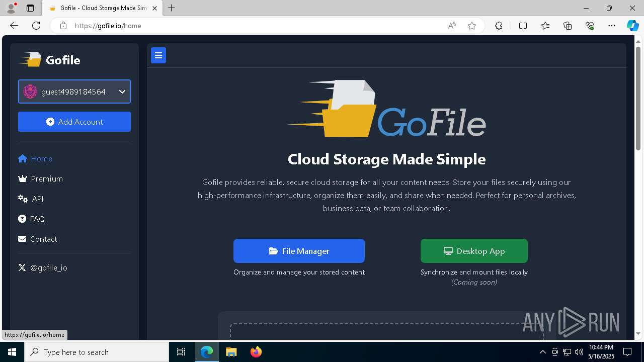Click the green Desktop App button
The height and width of the screenshot is (362, 644).
point(474,251)
